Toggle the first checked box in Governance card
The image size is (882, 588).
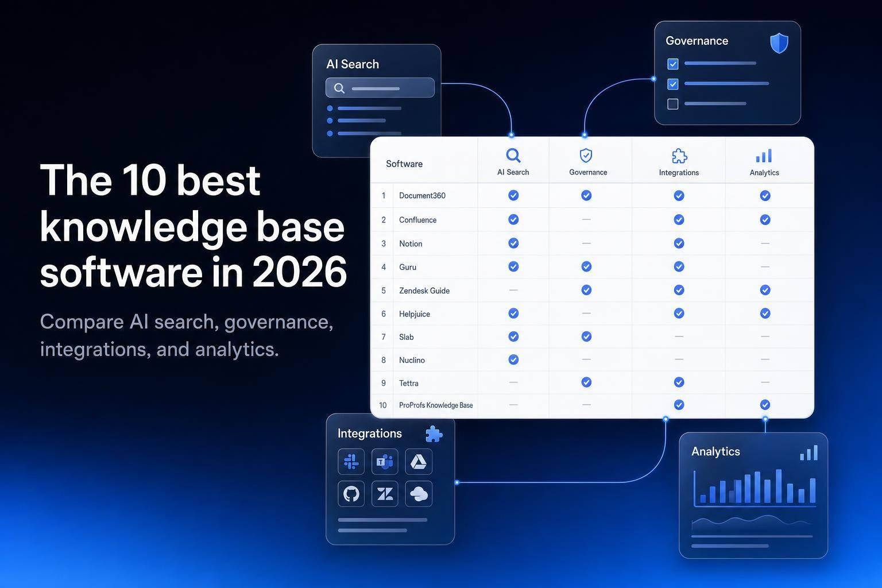(x=673, y=64)
